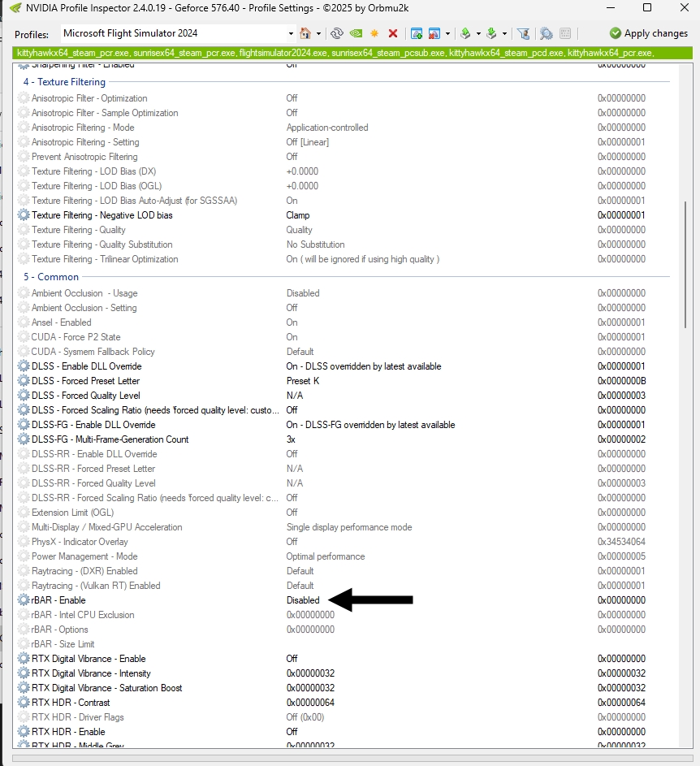Screen dimensions: 700x766
Task: Open the Profiles combo box showing Microsoft Flight Simulator 2024
Action: point(179,33)
